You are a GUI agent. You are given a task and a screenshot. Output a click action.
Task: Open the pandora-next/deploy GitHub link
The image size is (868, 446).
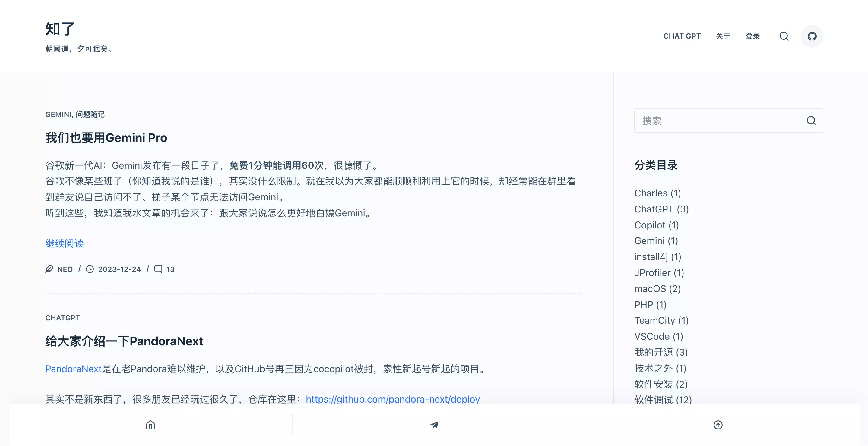tap(392, 399)
